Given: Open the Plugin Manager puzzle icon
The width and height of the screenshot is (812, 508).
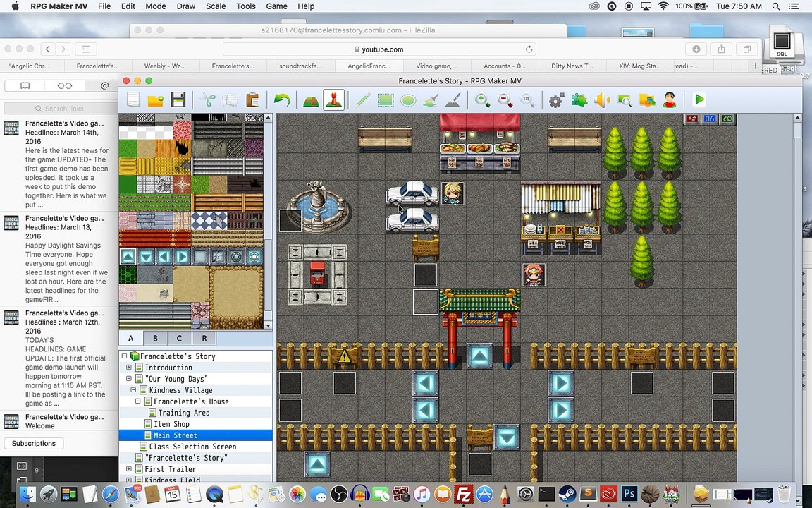Looking at the screenshot, I should click(579, 99).
